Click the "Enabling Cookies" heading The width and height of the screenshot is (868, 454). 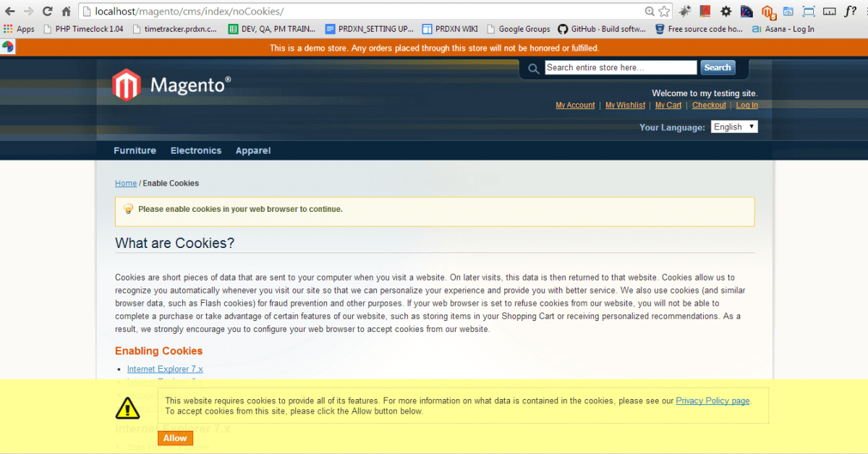click(158, 351)
